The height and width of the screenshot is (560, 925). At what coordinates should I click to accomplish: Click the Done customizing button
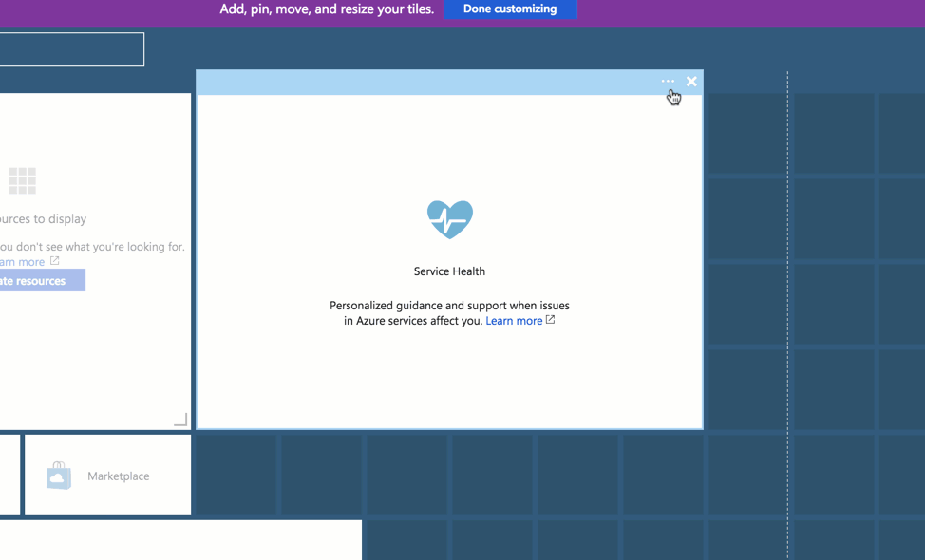point(510,9)
